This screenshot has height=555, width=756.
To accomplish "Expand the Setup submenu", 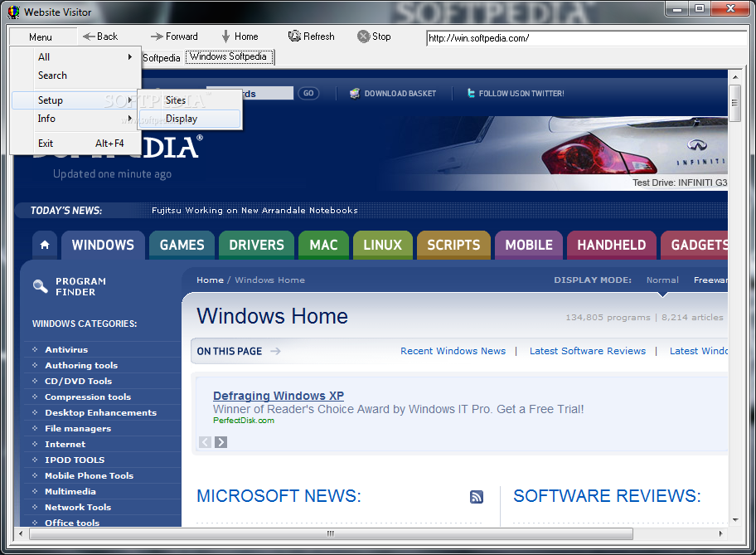I will click(73, 100).
